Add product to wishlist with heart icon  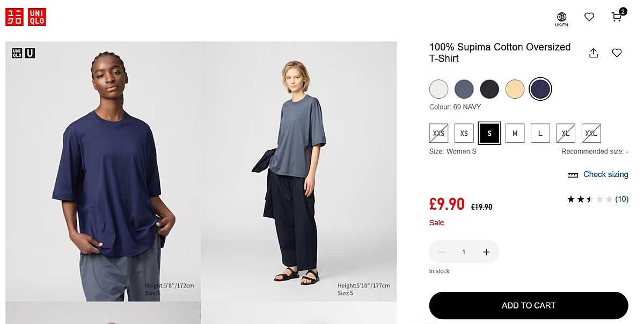(x=617, y=53)
